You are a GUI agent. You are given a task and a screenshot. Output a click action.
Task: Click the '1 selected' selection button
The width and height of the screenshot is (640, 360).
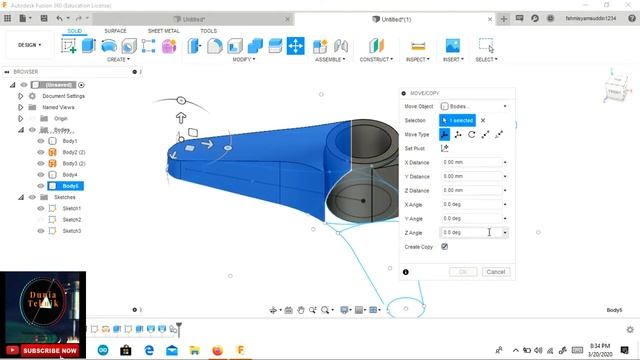point(458,120)
